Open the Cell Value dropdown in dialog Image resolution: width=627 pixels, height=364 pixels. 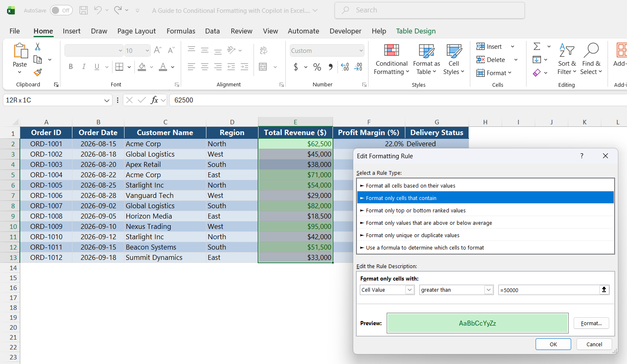point(409,290)
